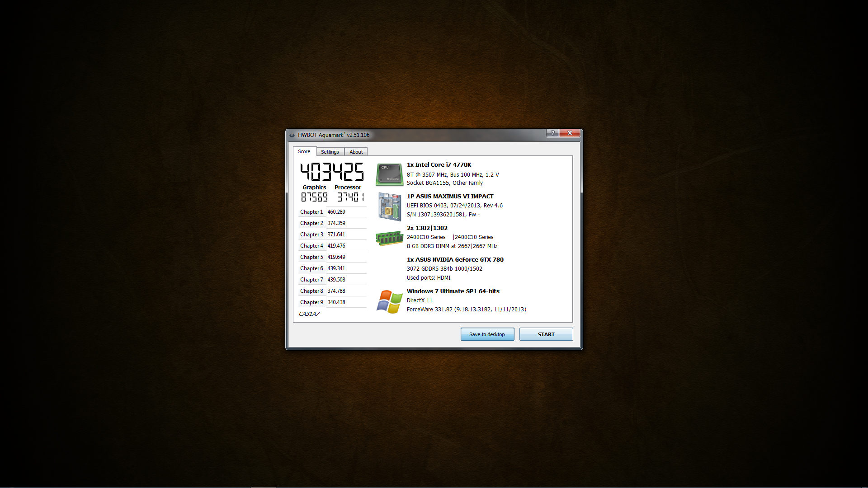The image size is (868, 488).
Task: Click the GeForce GTX 780 heading
Action: (x=455, y=260)
